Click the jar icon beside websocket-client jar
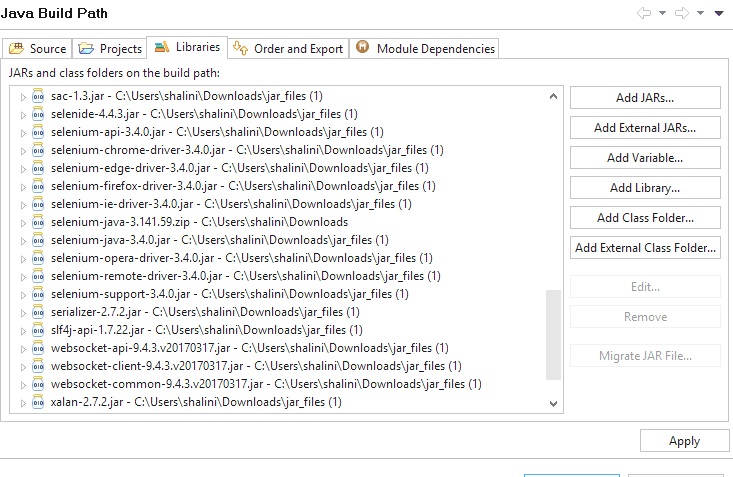 tap(38, 366)
